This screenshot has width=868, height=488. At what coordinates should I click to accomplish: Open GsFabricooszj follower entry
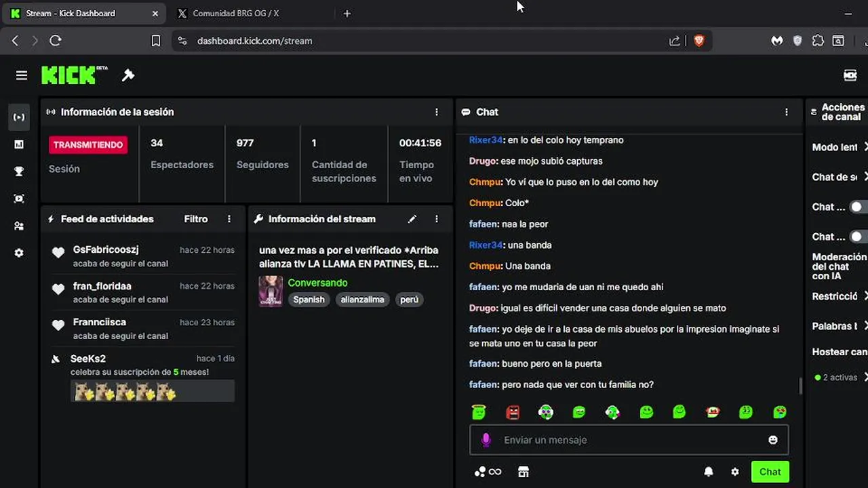pos(143,256)
